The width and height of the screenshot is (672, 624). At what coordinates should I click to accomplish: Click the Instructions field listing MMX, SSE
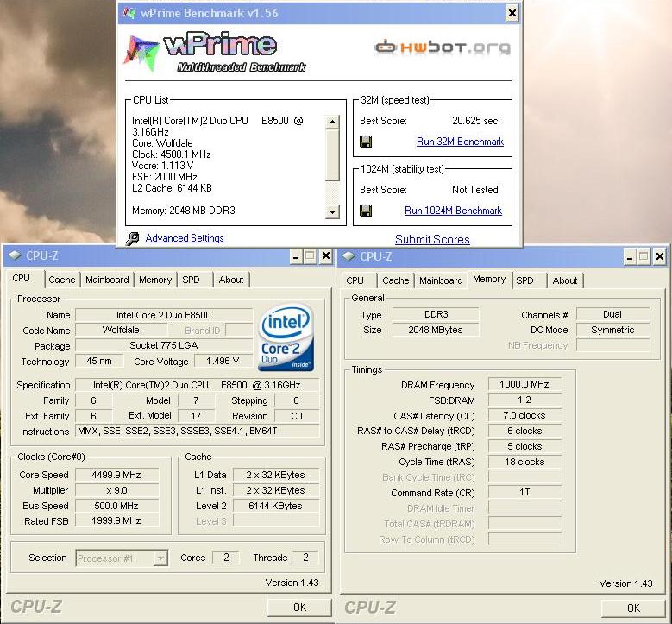click(x=198, y=431)
